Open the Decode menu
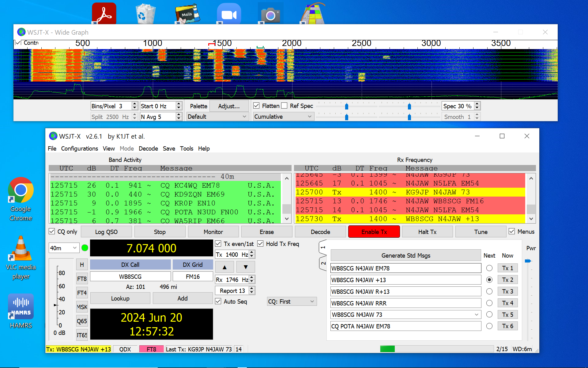Screen dimensions: 588x368 148,148
